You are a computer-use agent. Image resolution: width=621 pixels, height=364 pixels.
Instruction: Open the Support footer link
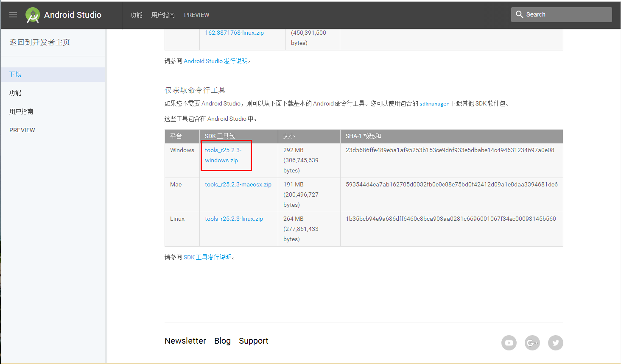tap(254, 341)
